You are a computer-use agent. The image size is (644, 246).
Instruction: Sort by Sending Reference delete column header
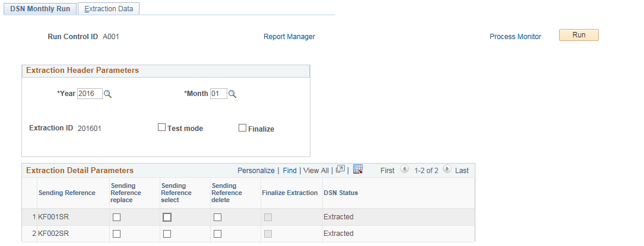227,193
